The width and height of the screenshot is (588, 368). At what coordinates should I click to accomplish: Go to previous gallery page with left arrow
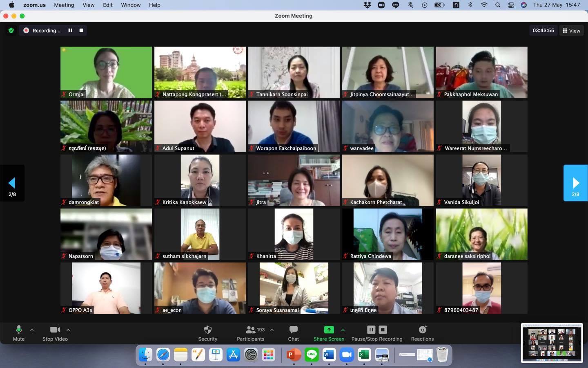pyautogui.click(x=12, y=183)
